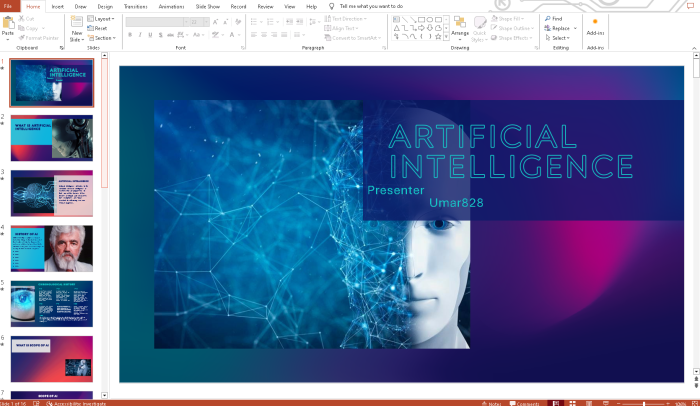Center align text
This screenshot has width=700, height=406.
(x=264, y=35)
